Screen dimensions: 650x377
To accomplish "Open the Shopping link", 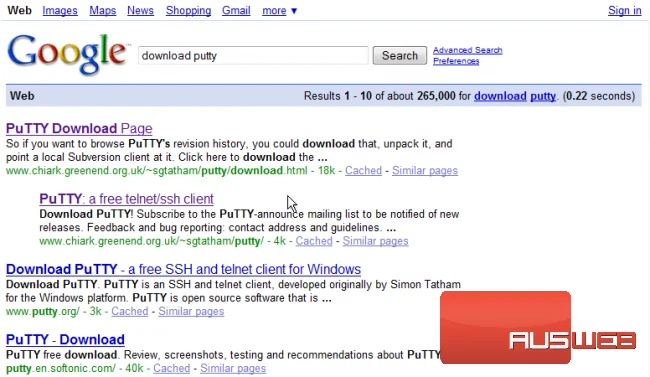I will 188,10.
